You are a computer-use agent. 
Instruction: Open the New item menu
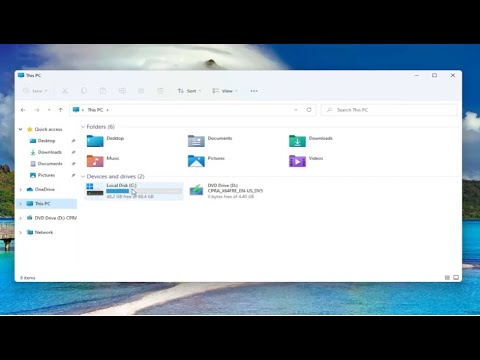tap(35, 91)
